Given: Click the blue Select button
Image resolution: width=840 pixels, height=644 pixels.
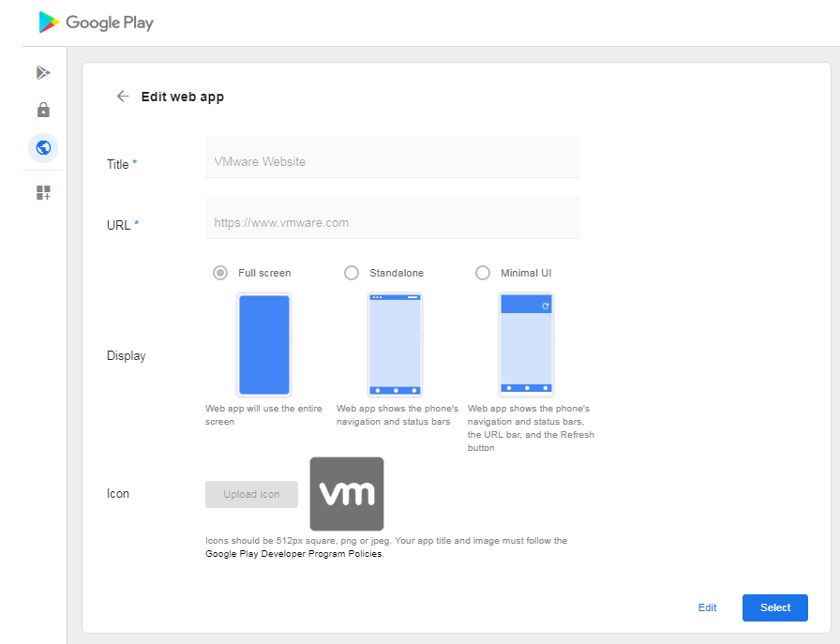Looking at the screenshot, I should coord(774,607).
